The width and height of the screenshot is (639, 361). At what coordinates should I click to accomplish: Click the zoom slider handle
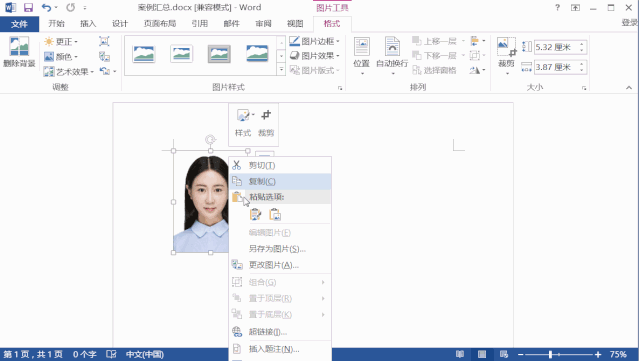[550, 354]
